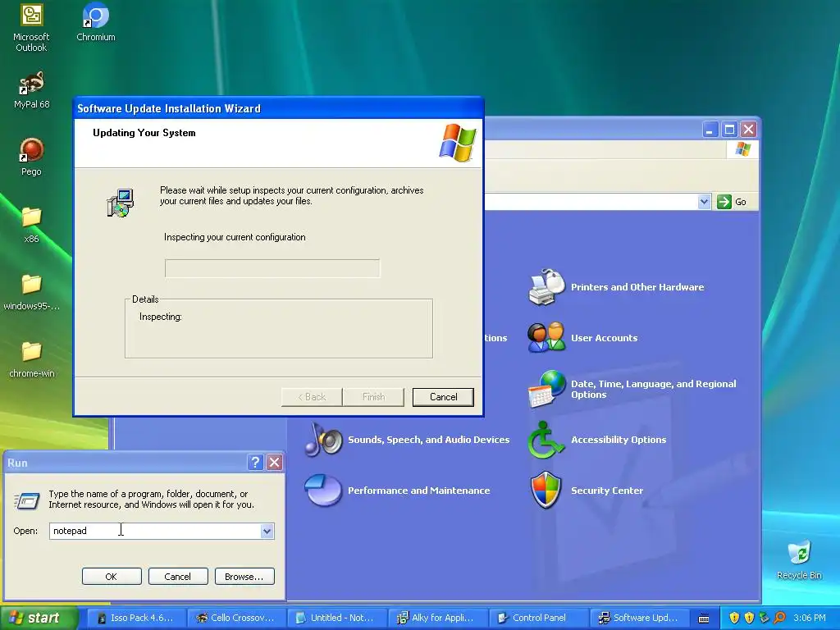Switch to Cello Crossover taskbar item
Screen dimensions: 840x630
(236, 618)
